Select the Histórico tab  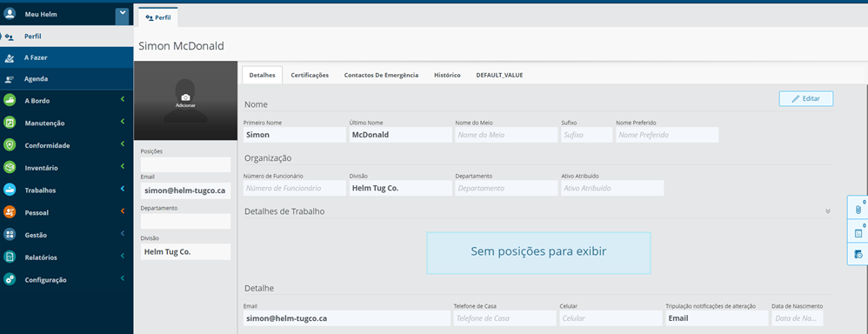[447, 76]
